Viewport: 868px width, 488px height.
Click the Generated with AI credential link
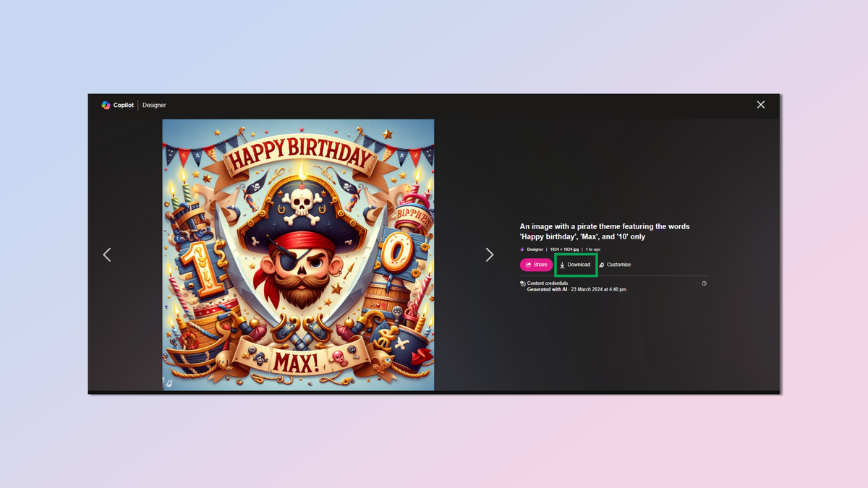point(544,288)
